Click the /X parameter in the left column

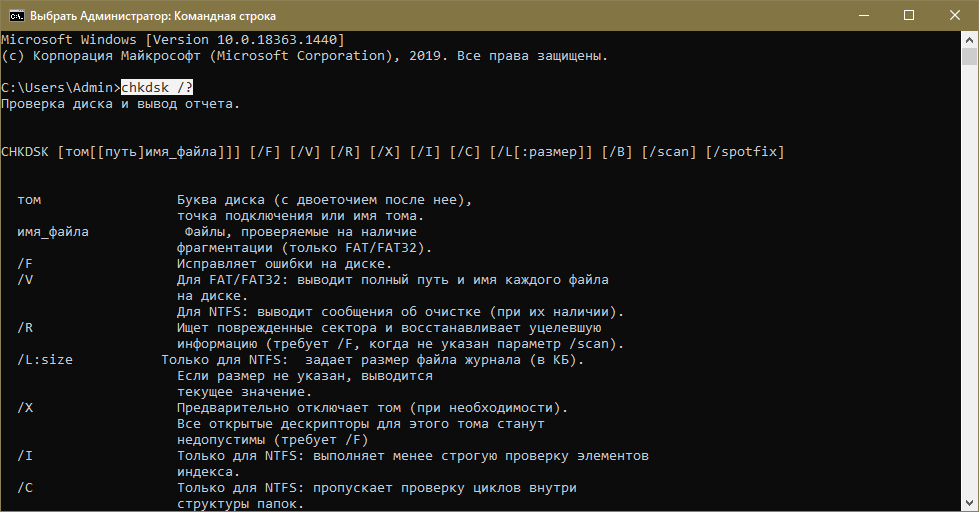coord(26,408)
